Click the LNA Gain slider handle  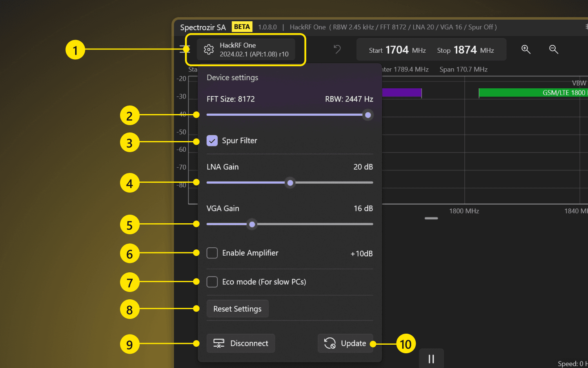pyautogui.click(x=290, y=183)
